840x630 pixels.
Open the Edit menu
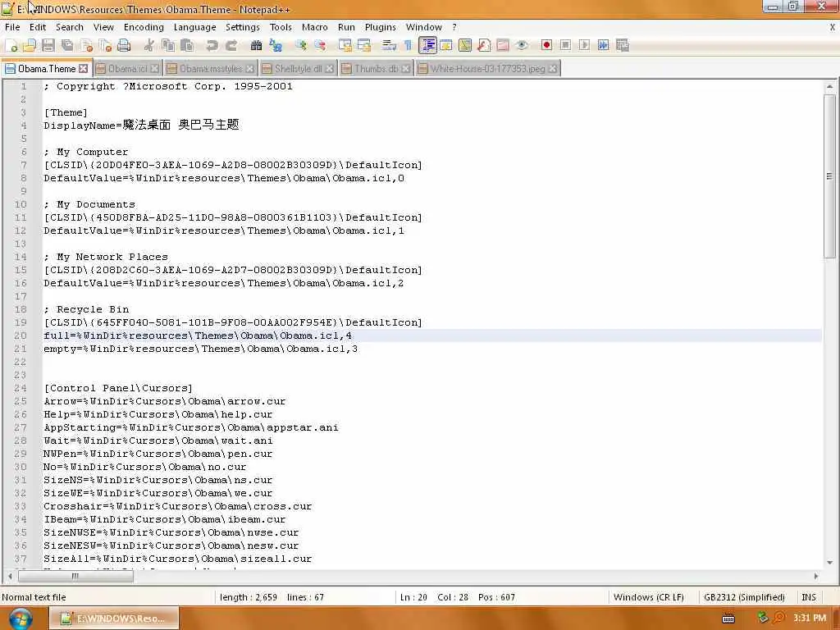(x=38, y=27)
